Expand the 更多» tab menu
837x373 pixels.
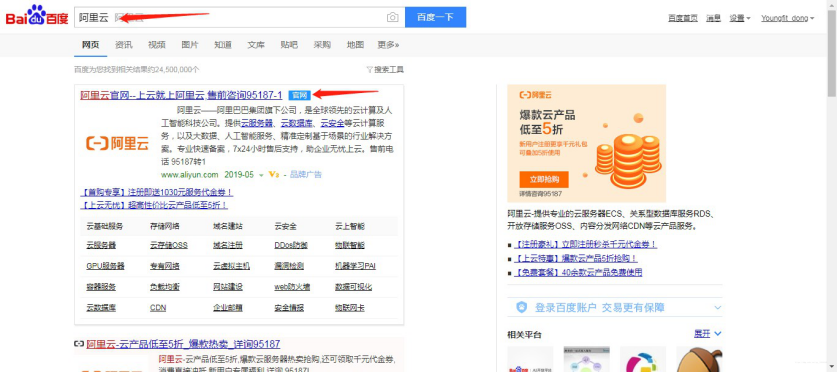pyautogui.click(x=388, y=45)
